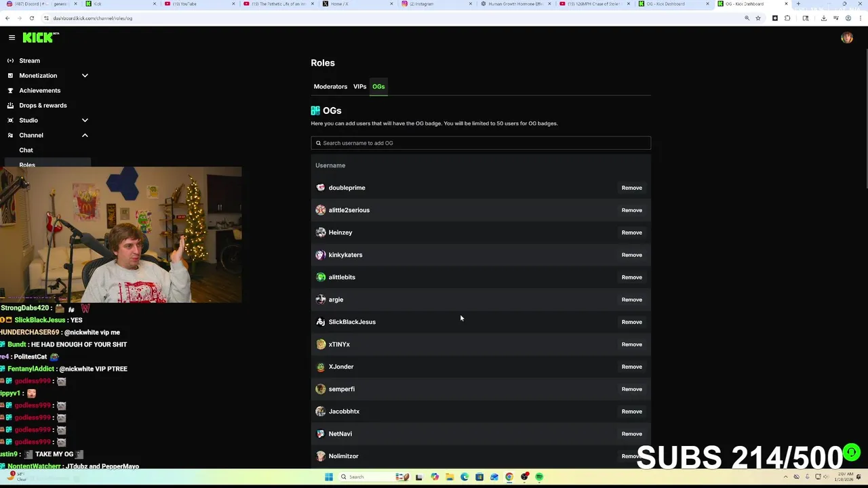
Task: Click alittlebits avatar icon
Action: [321, 277]
